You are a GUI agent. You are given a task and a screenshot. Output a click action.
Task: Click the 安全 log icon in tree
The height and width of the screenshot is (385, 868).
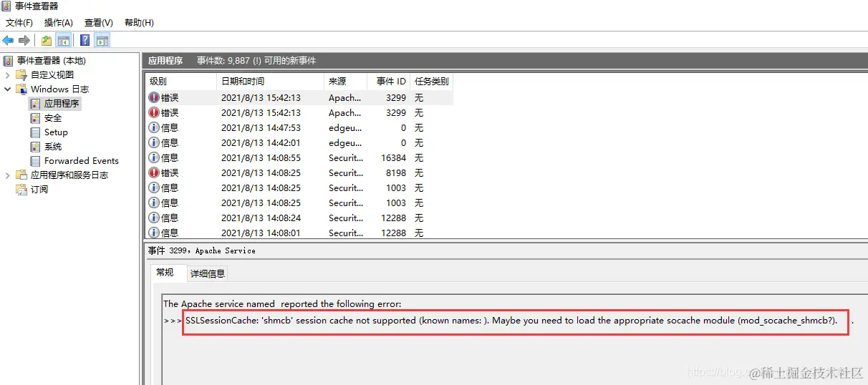coord(35,118)
